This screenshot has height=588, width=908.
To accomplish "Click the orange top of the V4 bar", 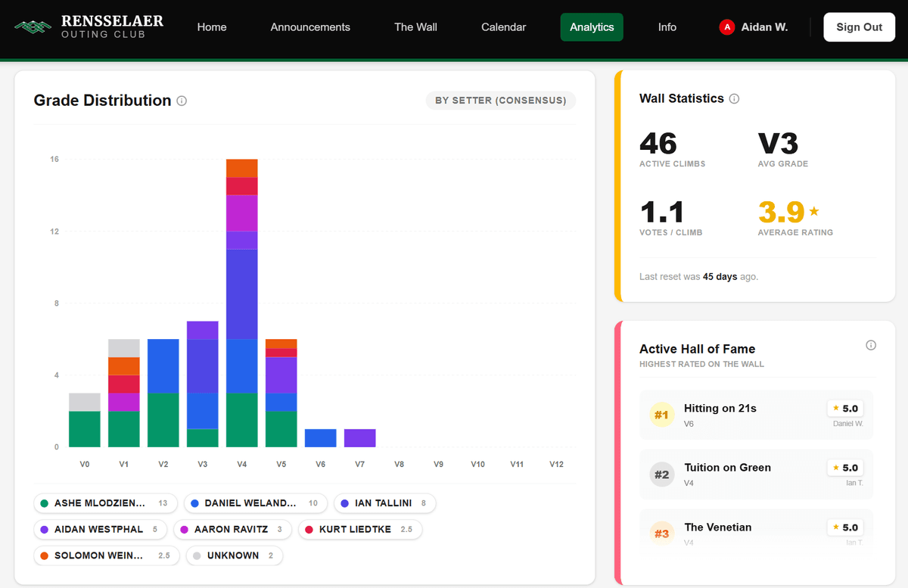I will 242,168.
